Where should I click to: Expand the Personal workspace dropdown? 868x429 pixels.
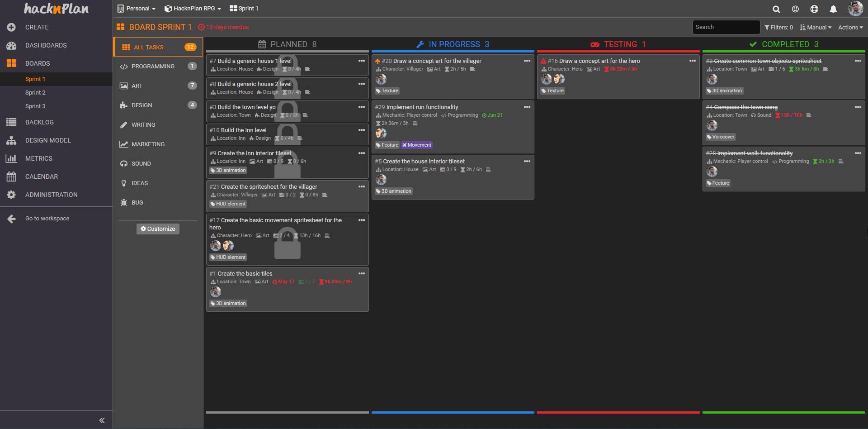(x=137, y=8)
